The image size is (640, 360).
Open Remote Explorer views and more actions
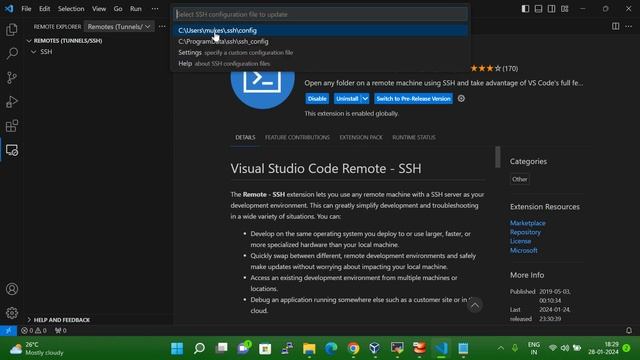(x=162, y=27)
